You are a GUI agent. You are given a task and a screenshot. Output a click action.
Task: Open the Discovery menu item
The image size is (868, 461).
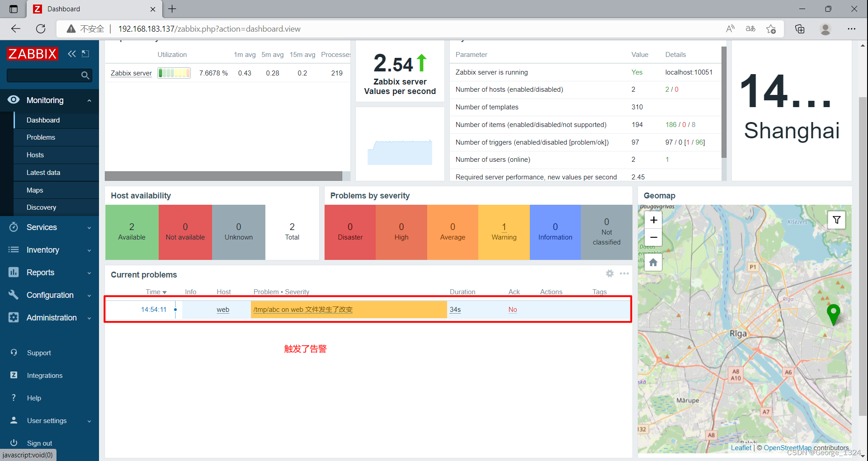[56, 207]
